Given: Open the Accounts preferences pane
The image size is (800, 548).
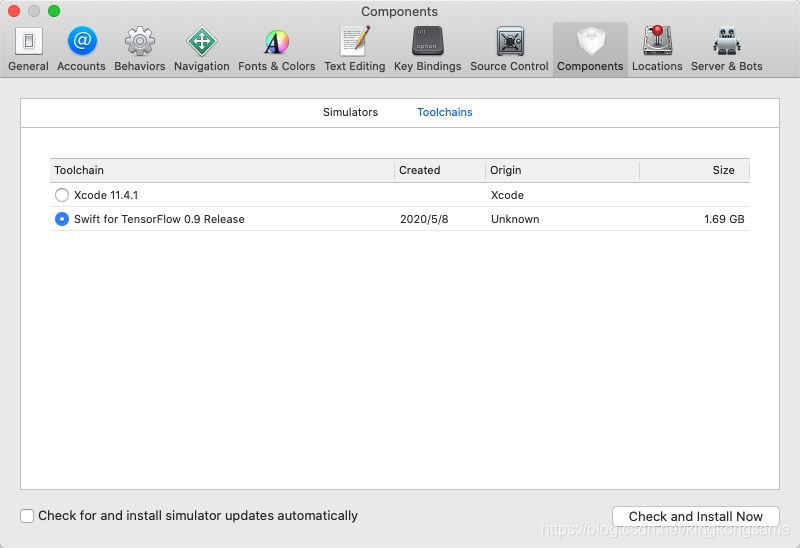Looking at the screenshot, I should click(x=81, y=49).
